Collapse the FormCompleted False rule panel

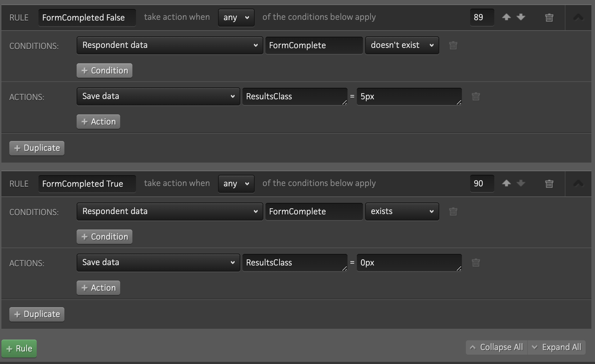tap(578, 17)
